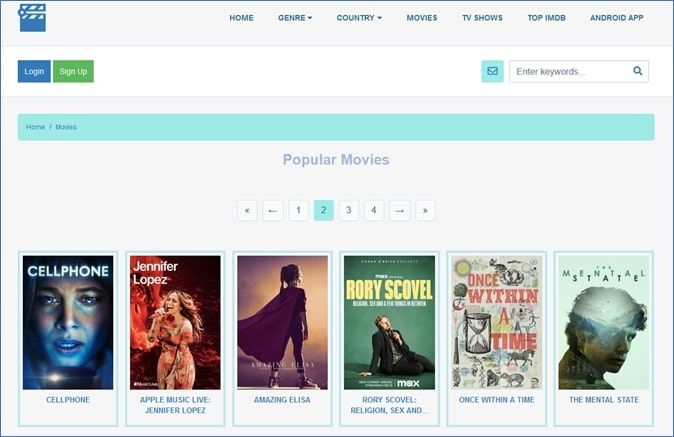
Task: Open the Country dropdown menu
Action: 359,18
